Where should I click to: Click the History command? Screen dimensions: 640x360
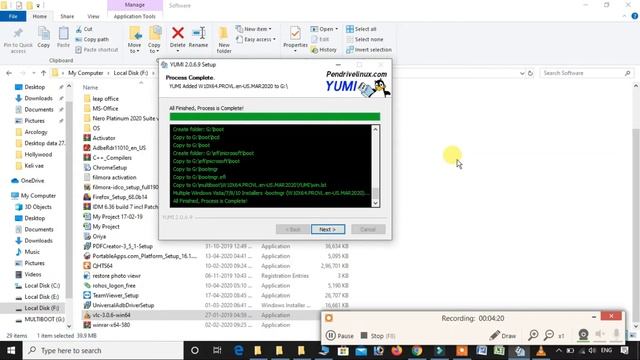[x=324, y=49]
